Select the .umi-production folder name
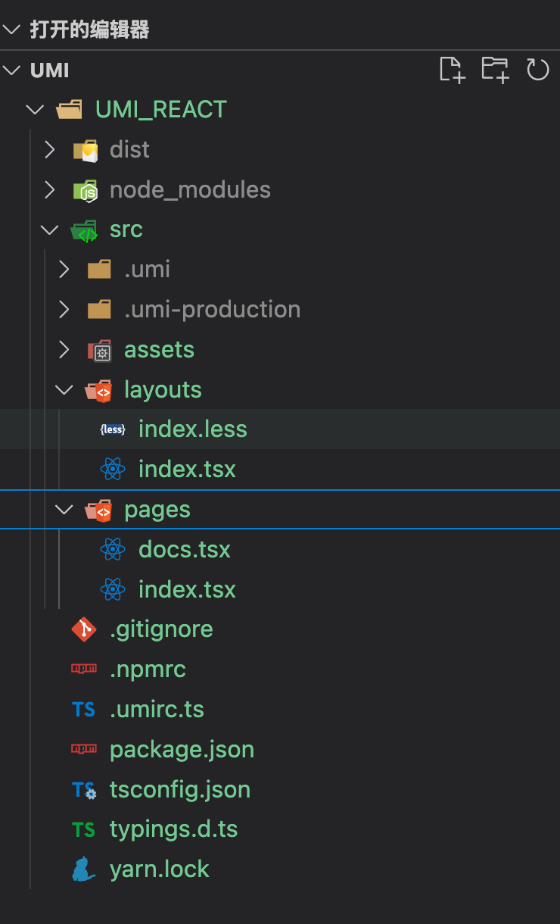Image resolution: width=560 pixels, height=924 pixels. 213,310
